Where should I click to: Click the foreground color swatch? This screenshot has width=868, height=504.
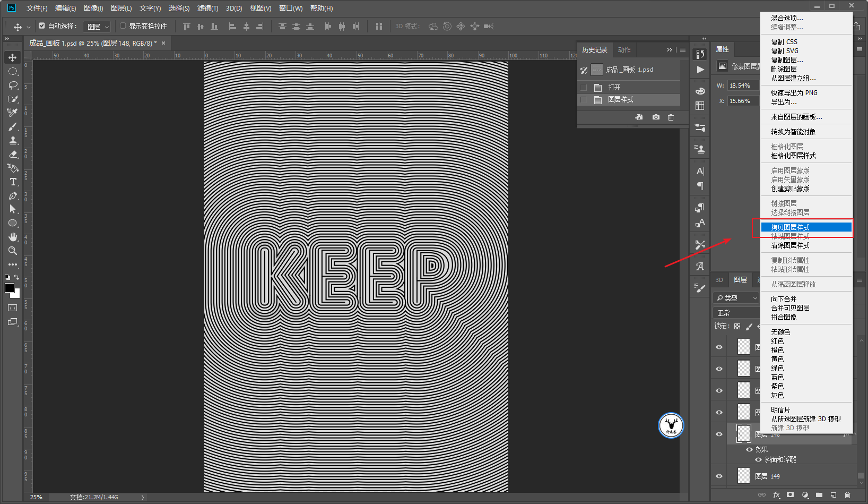point(9,288)
